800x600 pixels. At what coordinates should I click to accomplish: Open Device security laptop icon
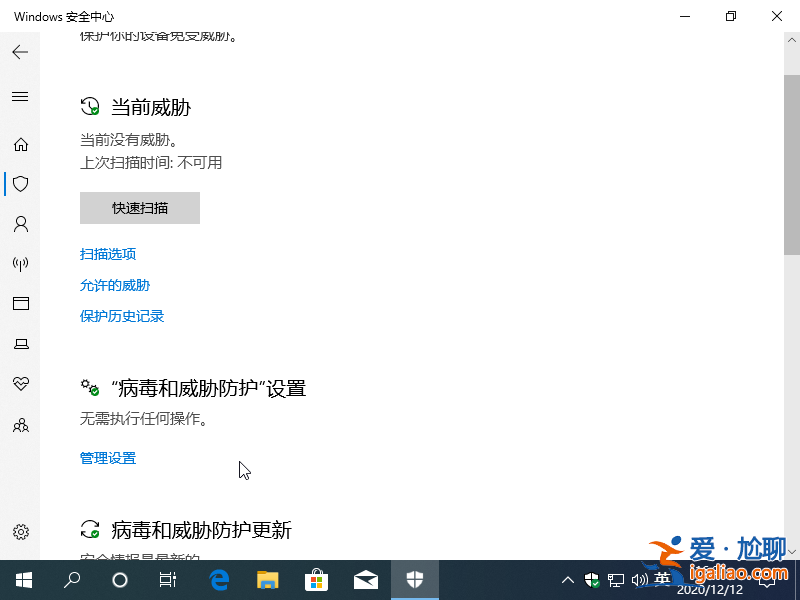pos(20,344)
